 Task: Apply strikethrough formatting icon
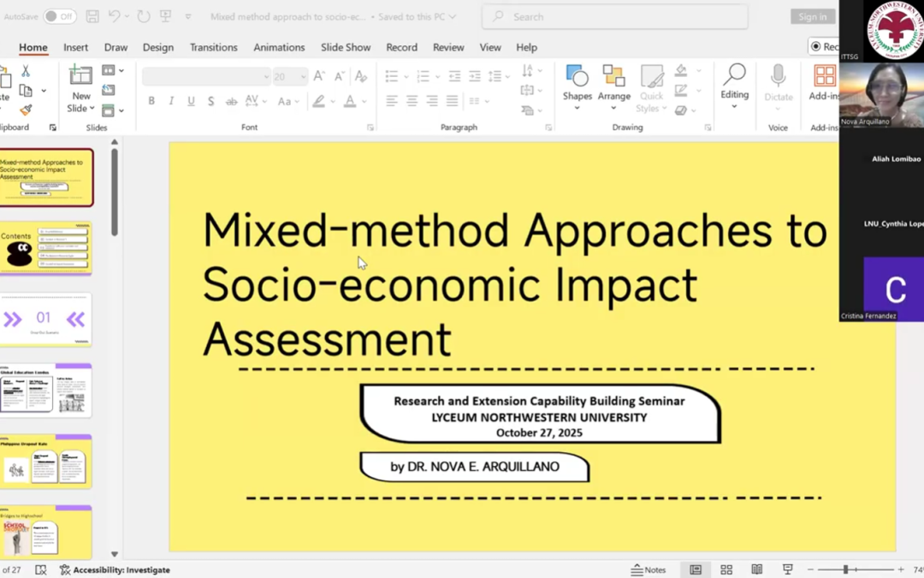(232, 101)
